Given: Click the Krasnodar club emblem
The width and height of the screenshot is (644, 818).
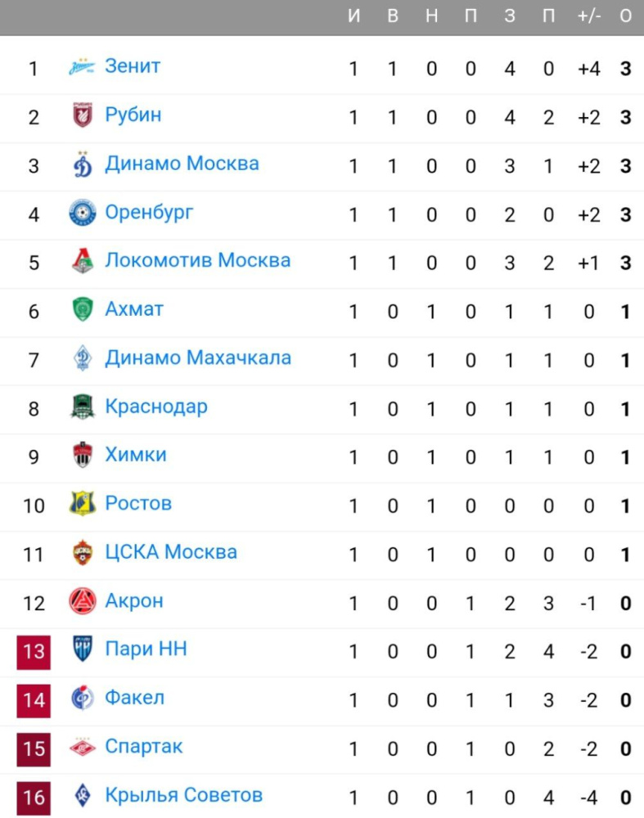Looking at the screenshot, I should click(82, 407).
